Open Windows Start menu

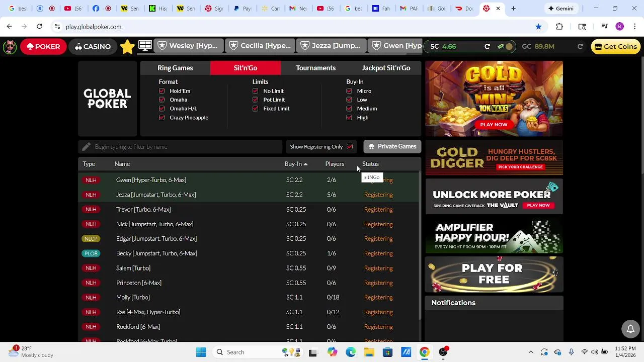tap(201, 352)
